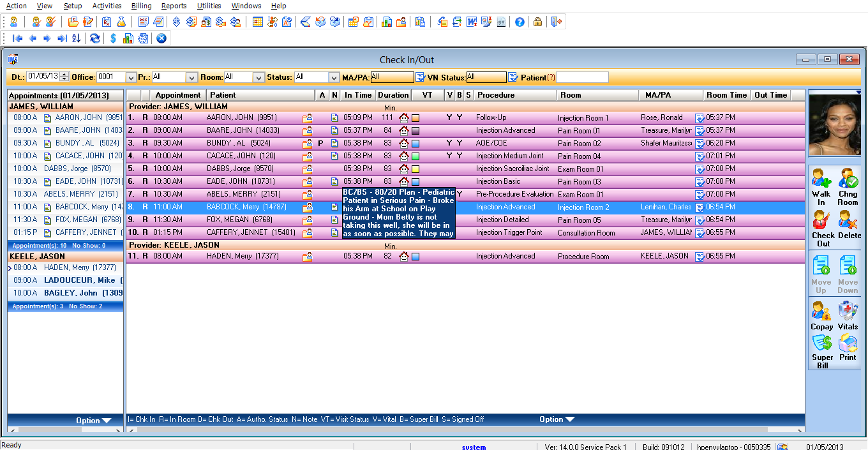The image size is (868, 450).
Task: Click the lab flask toolbar icon
Action: pos(121,22)
